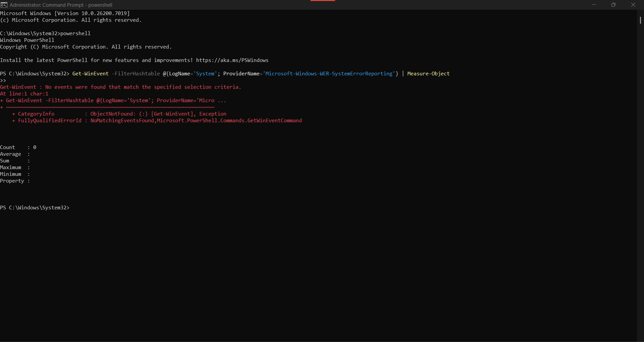This screenshot has width=644, height=342.
Task: Open the Command Prompt system menu icon
Action: pyautogui.click(x=4, y=5)
